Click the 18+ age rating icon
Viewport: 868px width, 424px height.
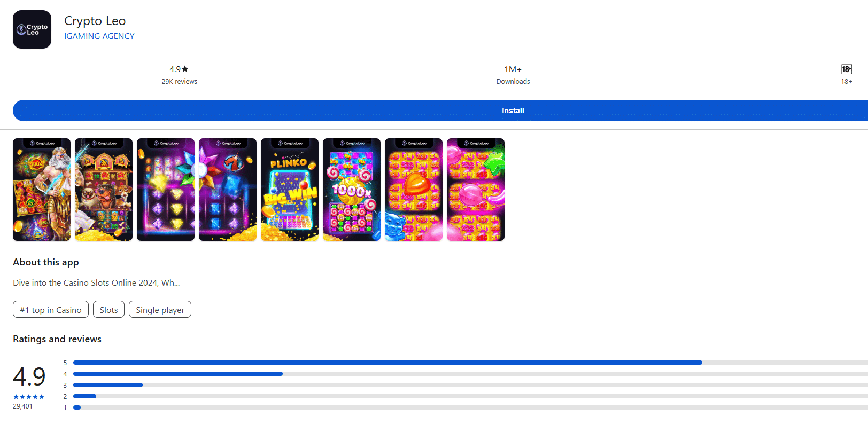[x=847, y=69]
